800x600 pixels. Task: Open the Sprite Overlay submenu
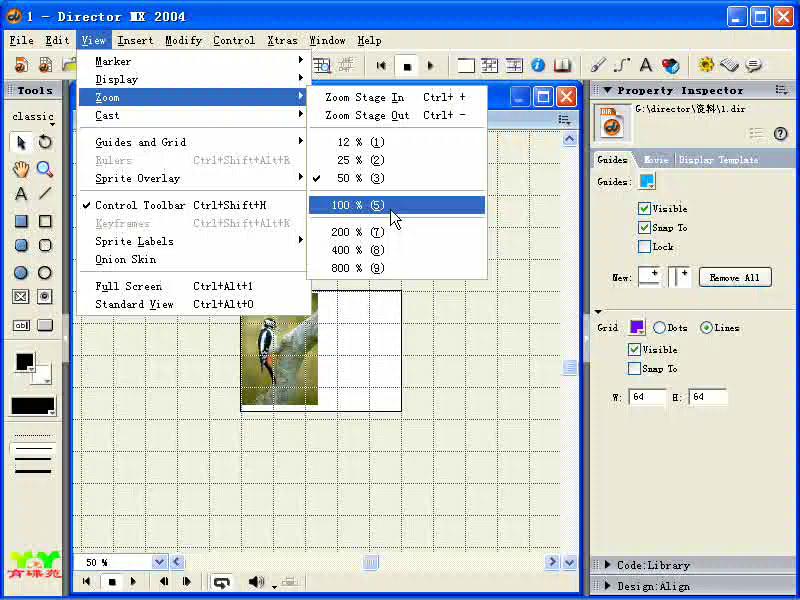pyautogui.click(x=194, y=178)
